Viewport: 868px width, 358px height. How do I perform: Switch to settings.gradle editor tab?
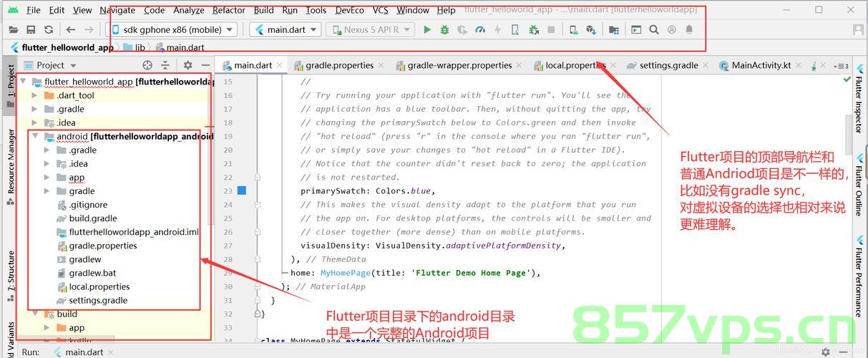point(668,65)
